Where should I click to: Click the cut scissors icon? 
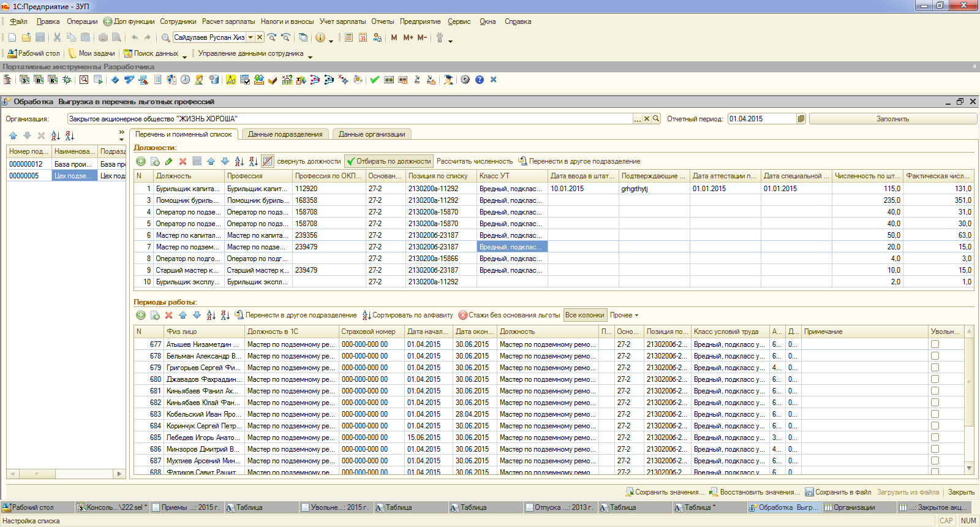(57, 37)
